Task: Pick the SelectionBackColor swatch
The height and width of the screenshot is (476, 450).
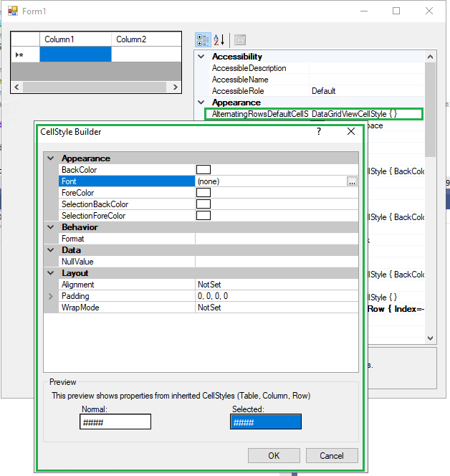Action: tap(204, 204)
